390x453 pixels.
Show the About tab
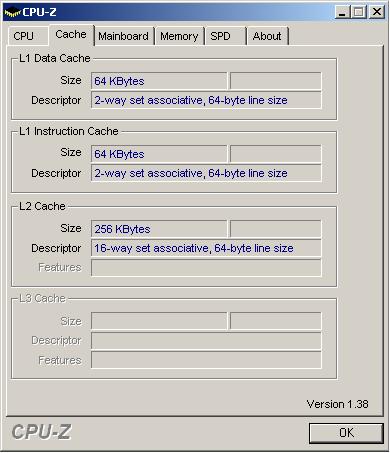tap(267, 36)
